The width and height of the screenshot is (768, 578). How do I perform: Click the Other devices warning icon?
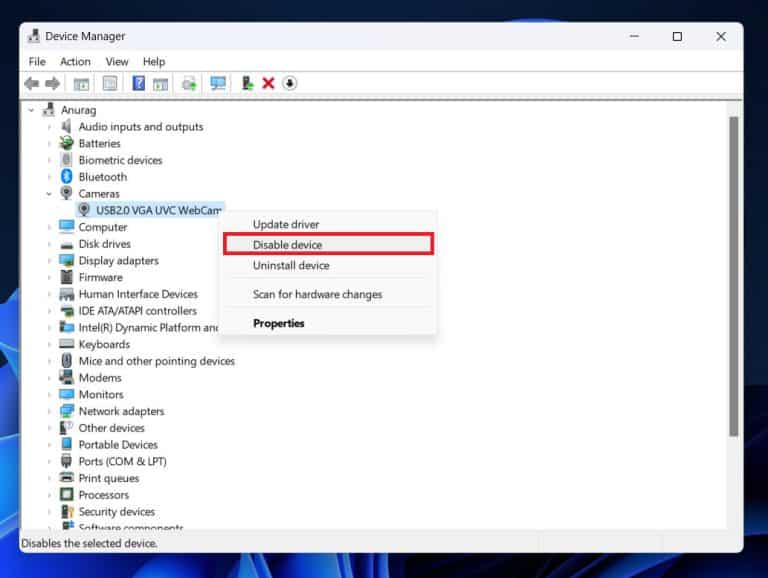66,428
